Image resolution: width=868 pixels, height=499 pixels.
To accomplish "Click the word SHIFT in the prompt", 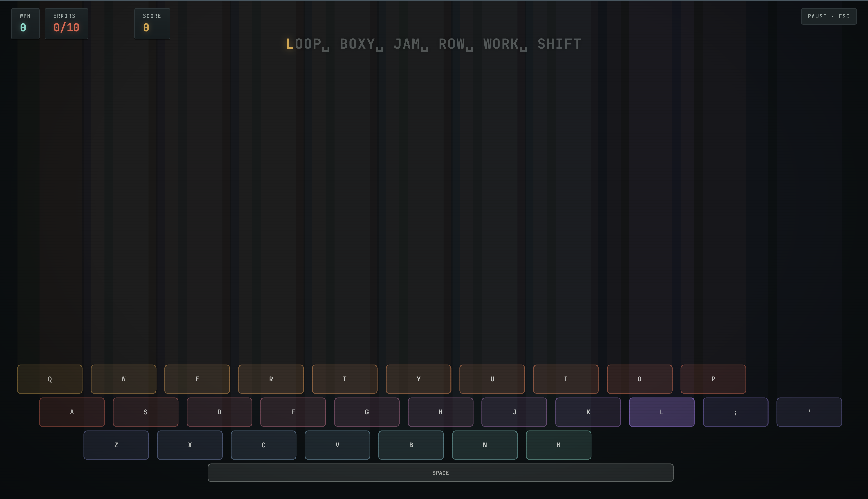I will (559, 44).
